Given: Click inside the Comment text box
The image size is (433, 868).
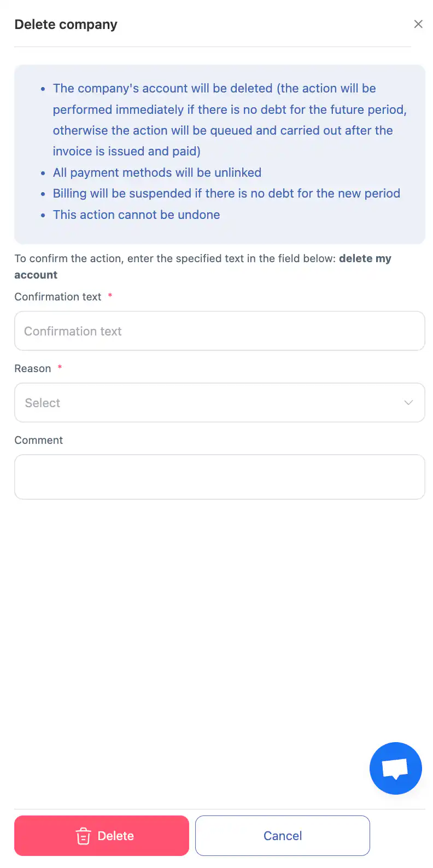Looking at the screenshot, I should (219, 477).
